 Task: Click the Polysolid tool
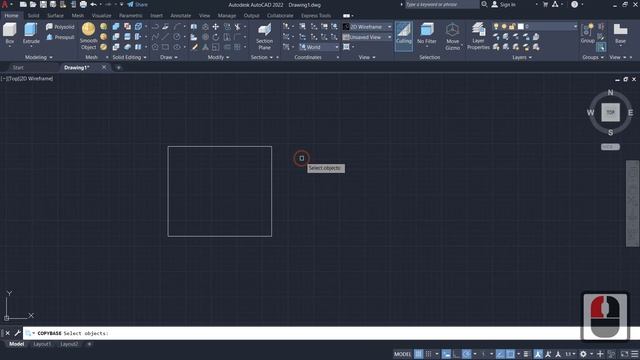click(60, 27)
